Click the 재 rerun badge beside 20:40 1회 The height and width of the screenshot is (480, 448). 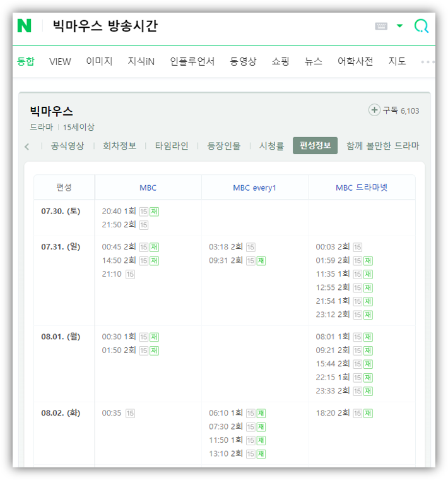tap(154, 212)
